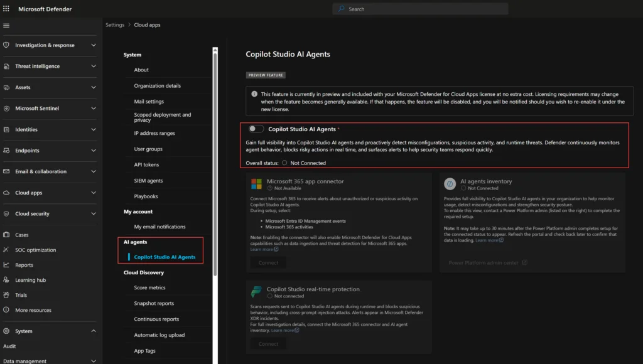Expand the Cloud apps sidebar chevron

[x=94, y=193]
